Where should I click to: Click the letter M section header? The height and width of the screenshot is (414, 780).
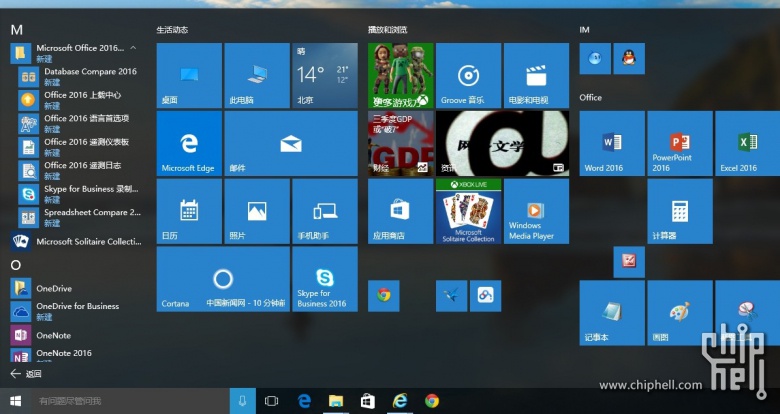click(16, 30)
